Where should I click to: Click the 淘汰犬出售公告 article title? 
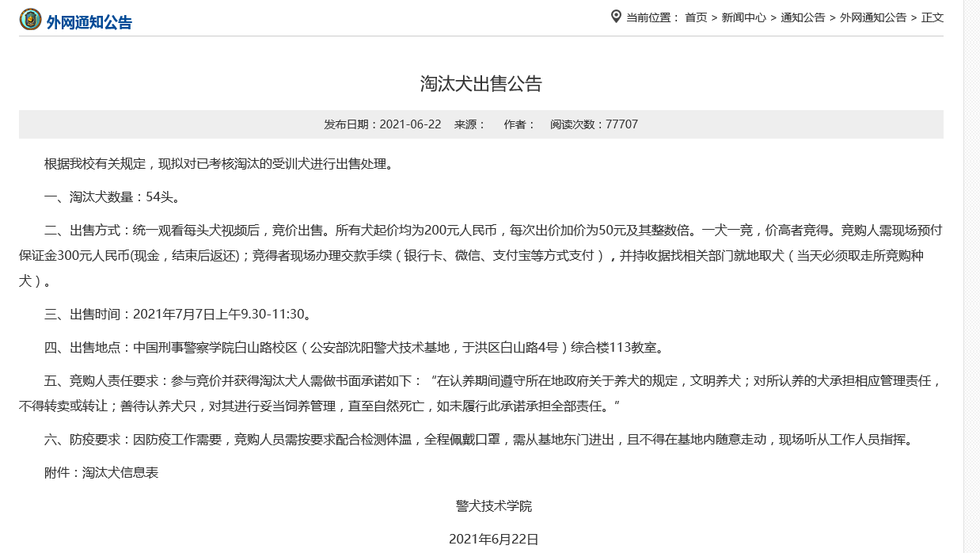tap(481, 84)
